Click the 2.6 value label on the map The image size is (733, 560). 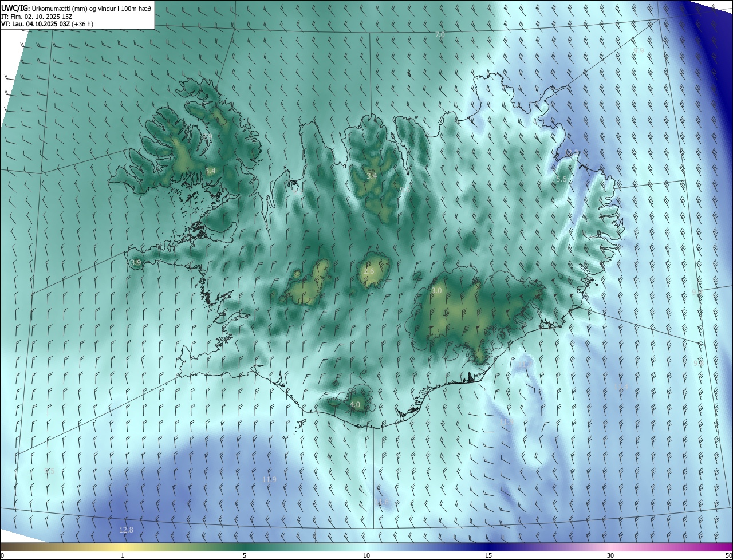click(369, 271)
